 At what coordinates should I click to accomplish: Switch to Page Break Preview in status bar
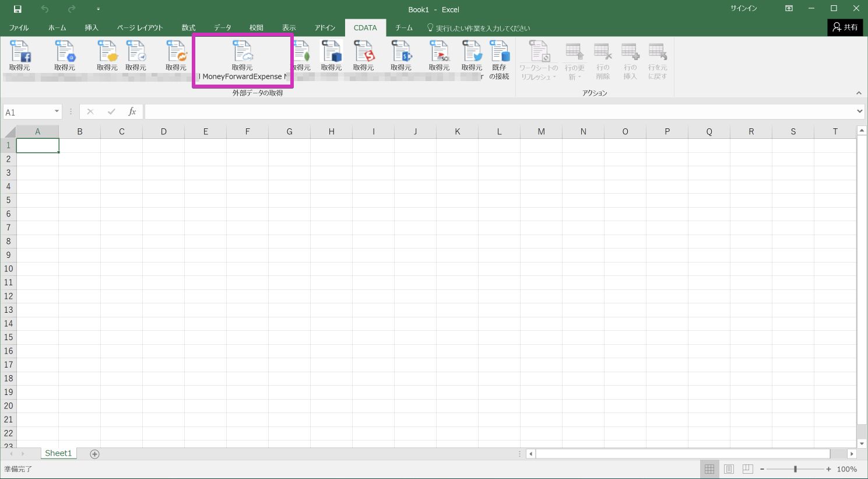(x=748, y=469)
